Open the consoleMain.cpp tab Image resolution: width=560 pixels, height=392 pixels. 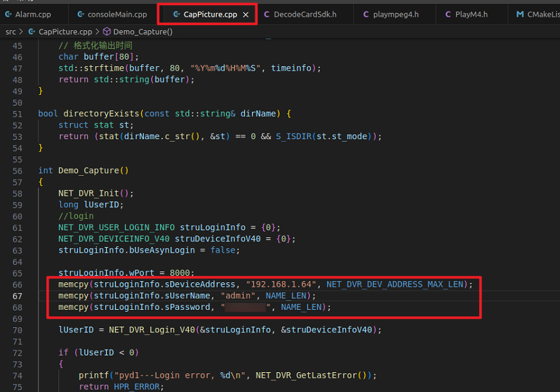click(112, 14)
